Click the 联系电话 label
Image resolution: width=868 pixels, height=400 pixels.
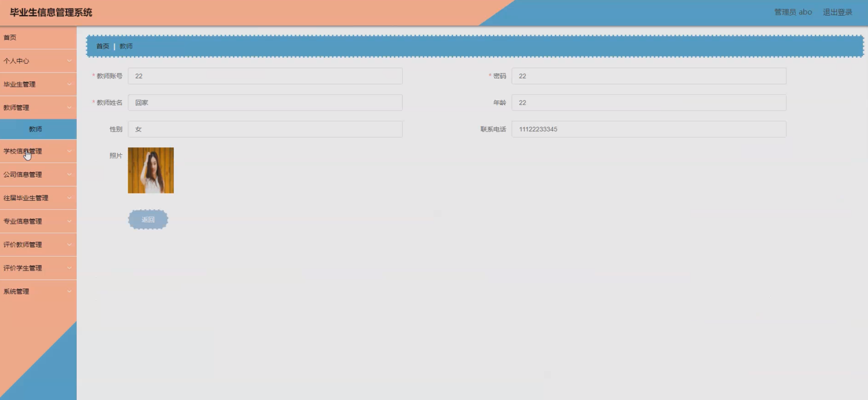pos(493,129)
